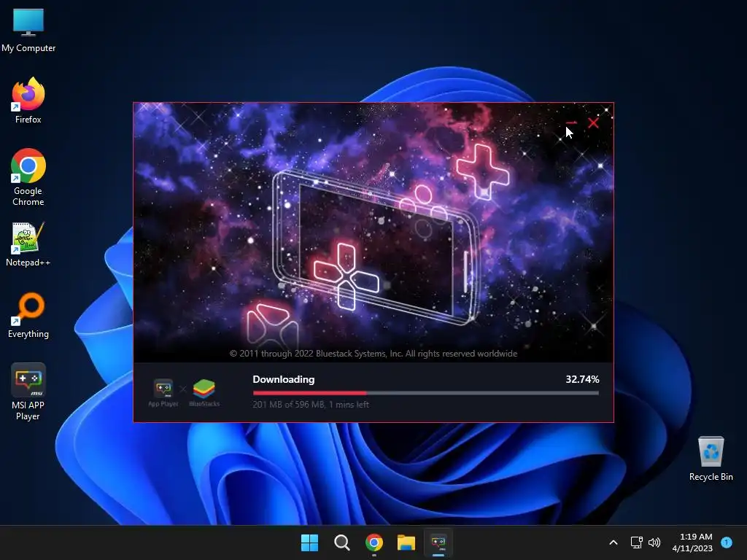Click the 32.74% progress percentage text
747x560 pixels.
[582, 379]
